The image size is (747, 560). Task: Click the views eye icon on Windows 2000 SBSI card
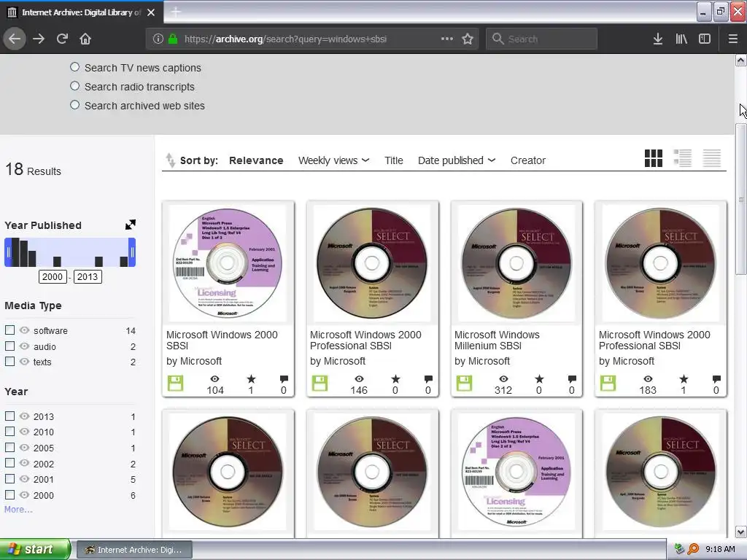point(215,379)
